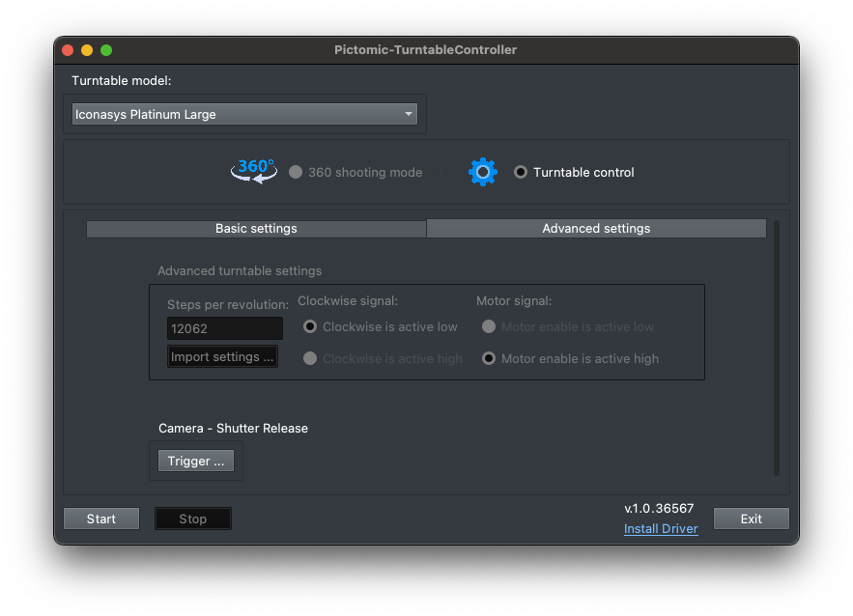Image resolution: width=853 pixels, height=616 pixels.
Task: Click the dropdown arrow beside Iconasys Platinum Large
Action: pos(408,114)
